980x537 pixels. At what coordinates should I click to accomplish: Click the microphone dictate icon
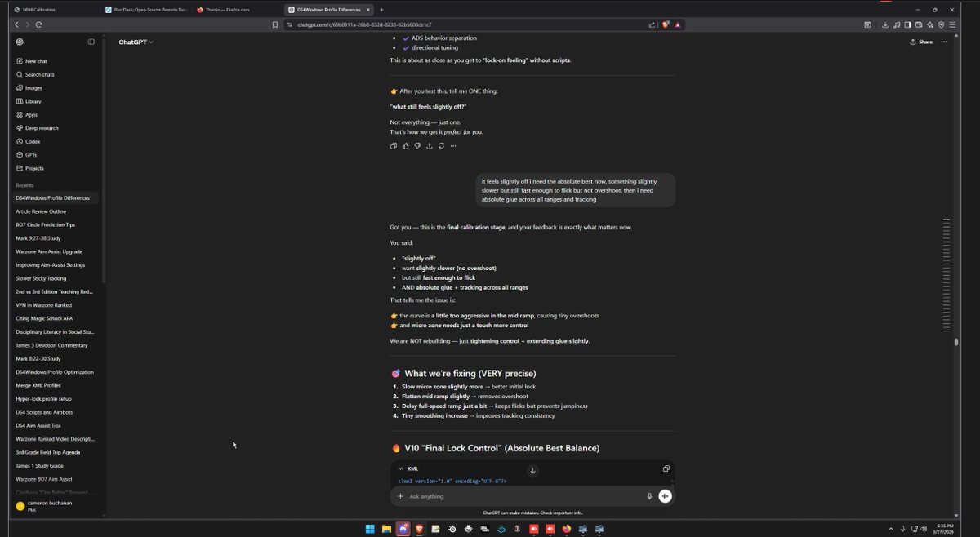click(x=650, y=496)
